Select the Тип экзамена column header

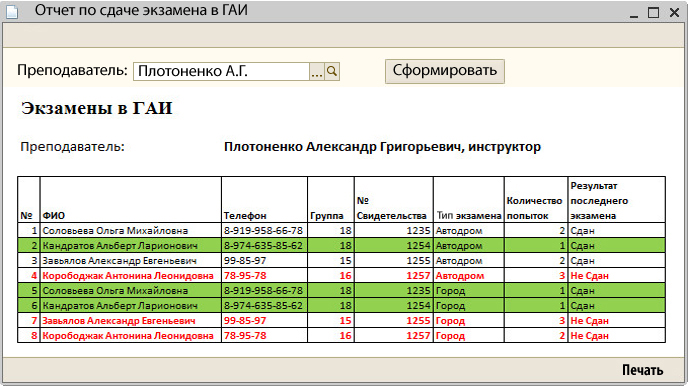[x=469, y=200]
